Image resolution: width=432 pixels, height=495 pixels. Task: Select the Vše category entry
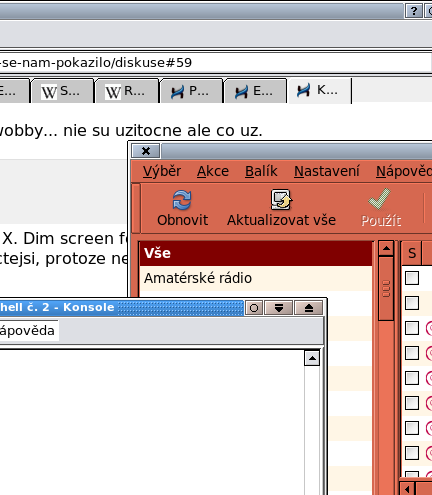click(255, 253)
